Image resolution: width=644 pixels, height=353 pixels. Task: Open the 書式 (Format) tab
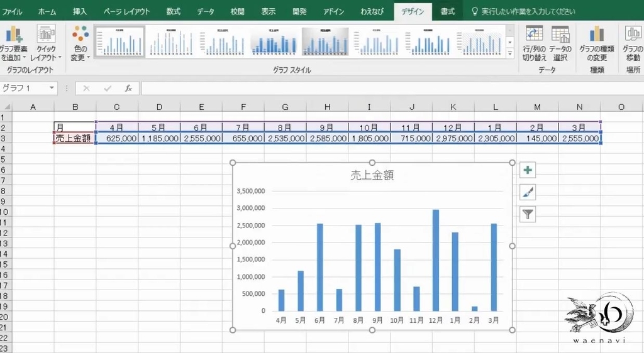[447, 11]
